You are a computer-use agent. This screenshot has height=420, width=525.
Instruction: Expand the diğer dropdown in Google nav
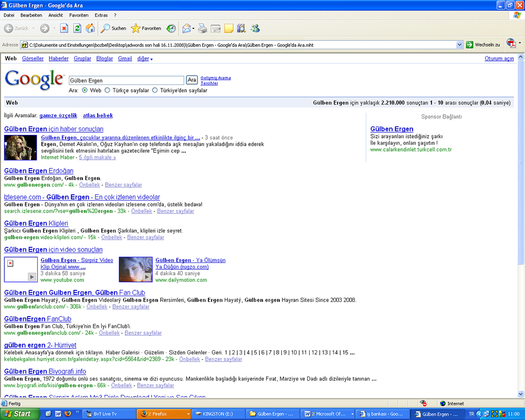click(151, 59)
